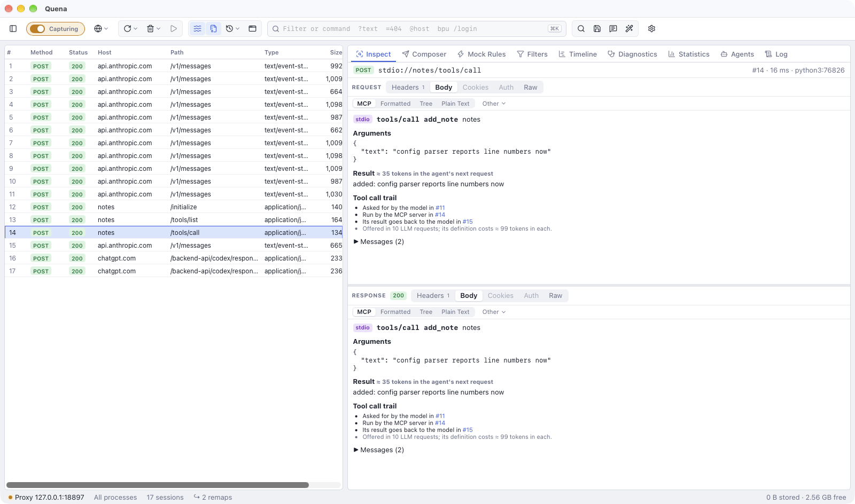This screenshot has height=504, width=855.
Task: Select row 12 with path /initialize
Action: pos(174,207)
